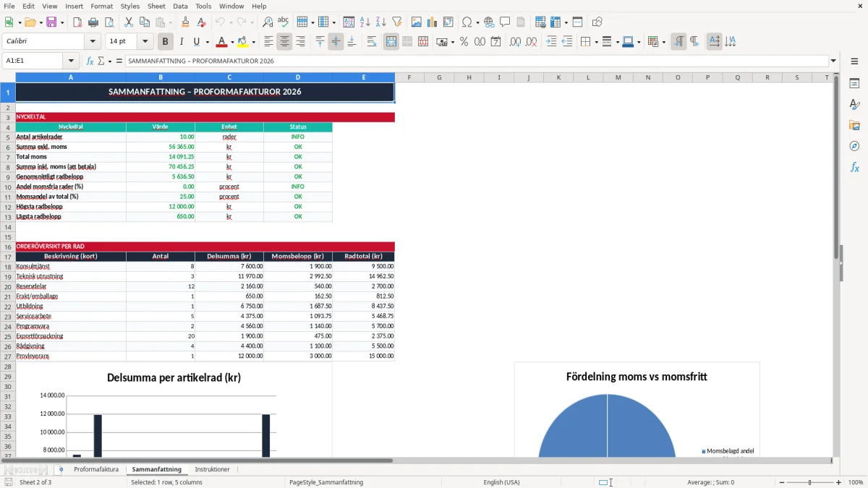This screenshot has height=488, width=868.
Task: Toggle Align Right
Action: tap(300, 42)
